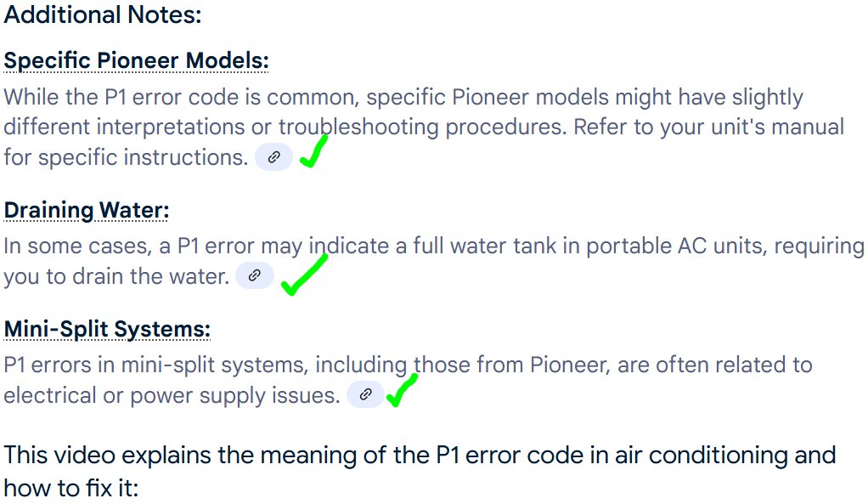Click the green checkmark beside the Pioneer Models note
The image size is (868, 504).
(314, 152)
